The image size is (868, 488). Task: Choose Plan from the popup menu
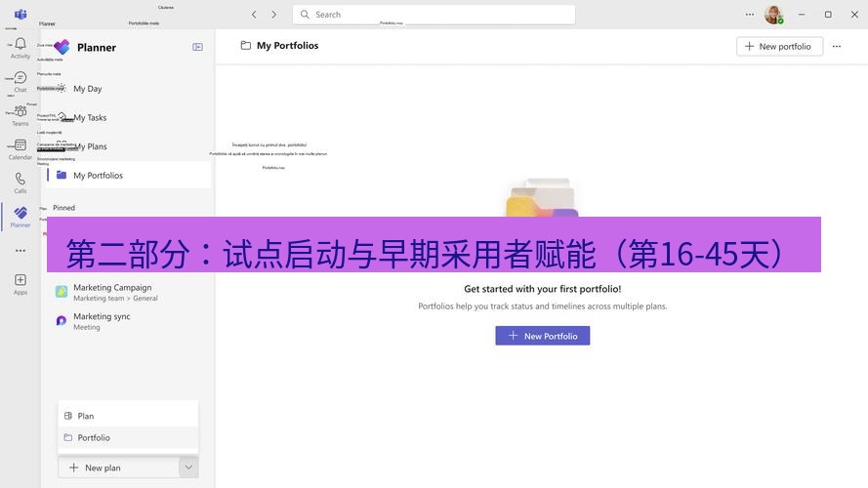(x=128, y=416)
